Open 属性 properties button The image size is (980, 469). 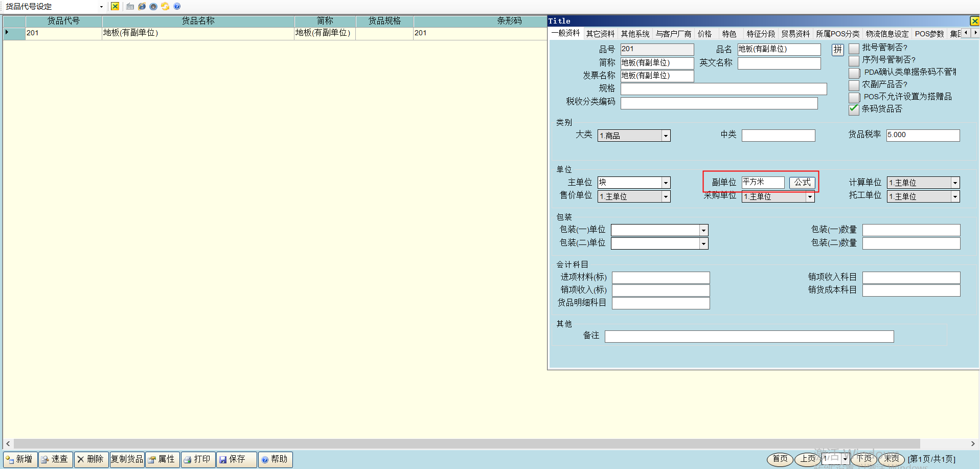coord(163,459)
